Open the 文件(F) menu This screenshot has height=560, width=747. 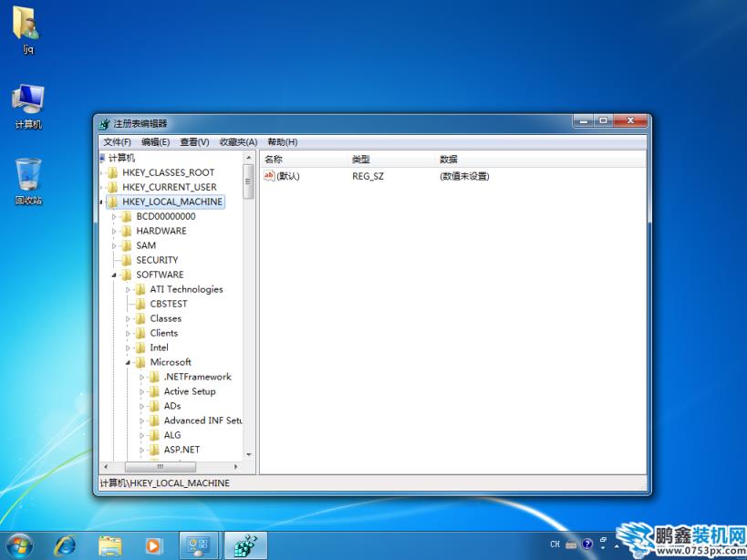pyautogui.click(x=117, y=142)
